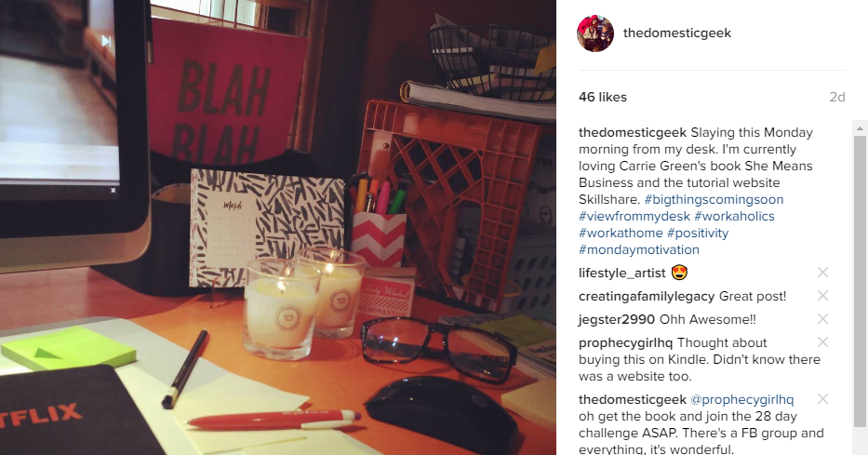Click skip-forward icon on monitor video

click(x=106, y=42)
